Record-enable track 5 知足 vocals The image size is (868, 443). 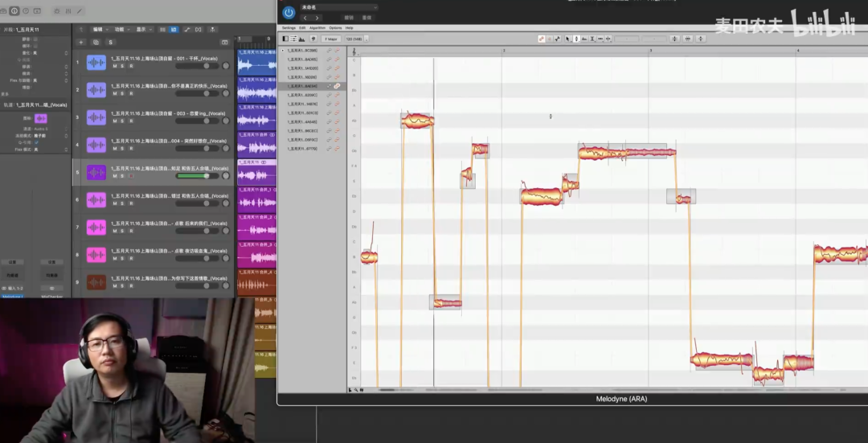click(x=131, y=175)
